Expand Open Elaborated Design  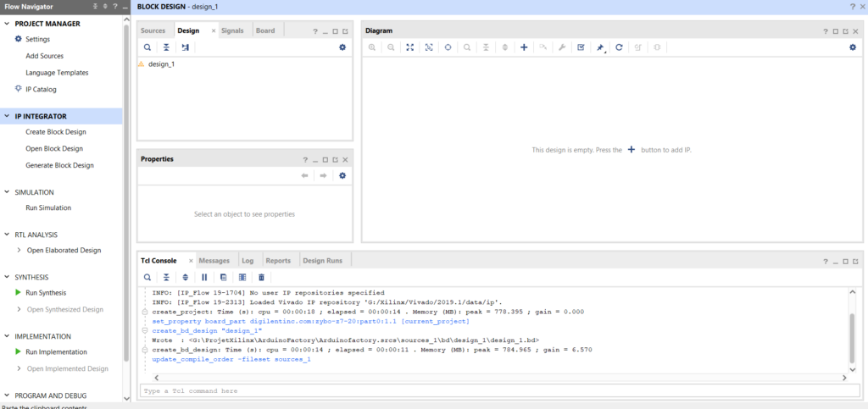(x=19, y=251)
